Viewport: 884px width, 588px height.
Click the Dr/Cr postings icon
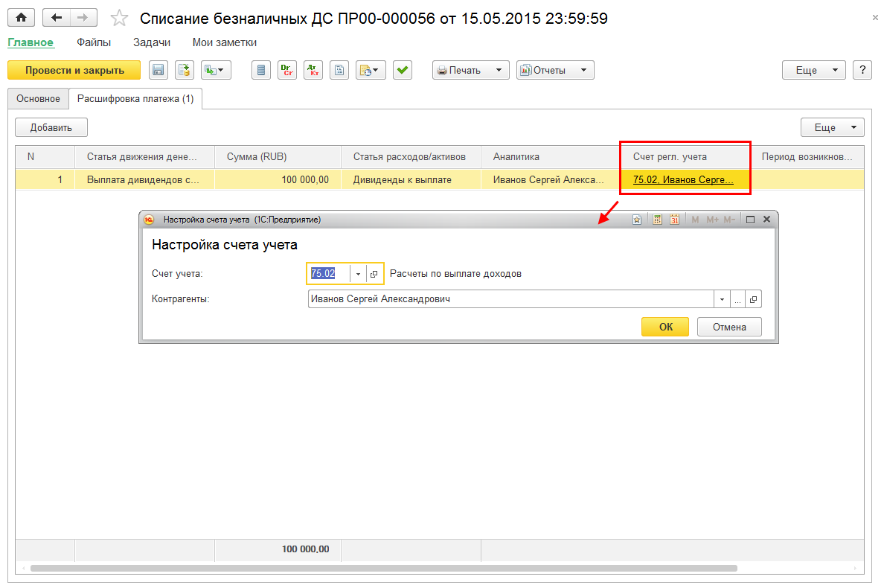(x=287, y=70)
